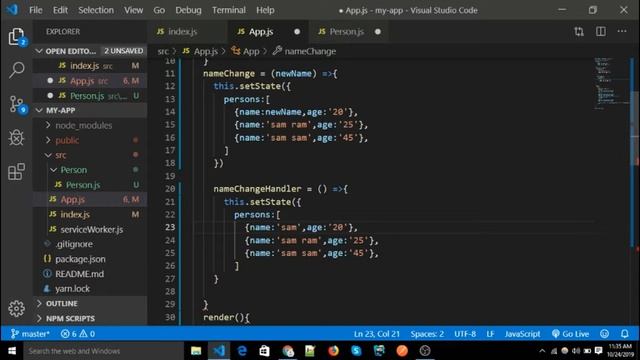Open Skype from the taskbar

pos(356,351)
